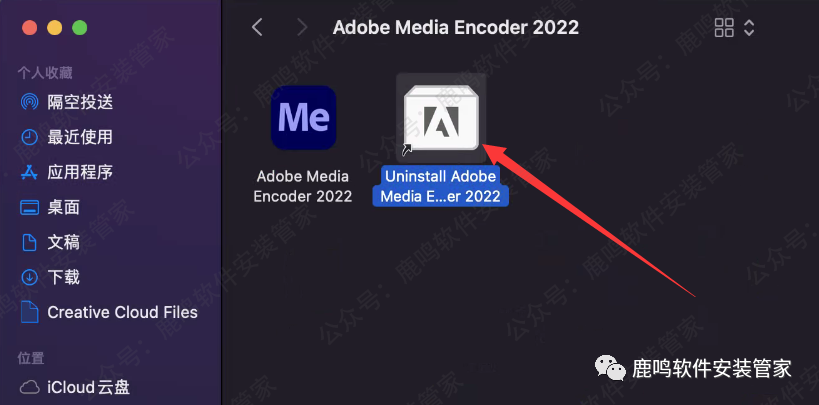Click the AirDrop icon in the sidebar
Screen dimensions: 819x405
point(29,102)
